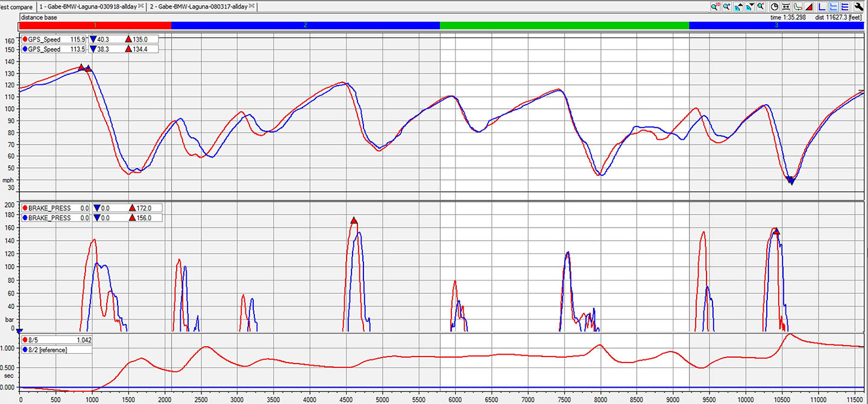The height and width of the screenshot is (404, 868).
Task: Click the zoom in magnifier icon
Action: click(x=727, y=7)
